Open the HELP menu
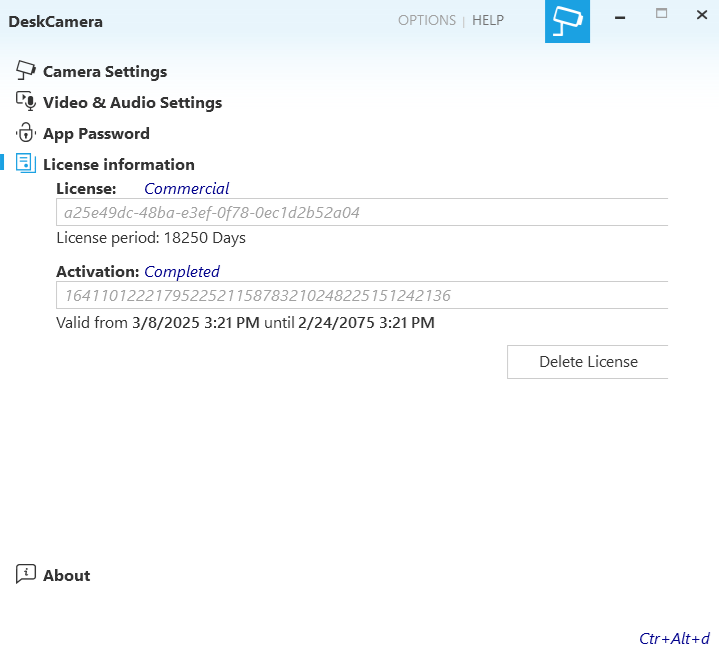Screen dimensions: 719x658 click(x=488, y=20)
